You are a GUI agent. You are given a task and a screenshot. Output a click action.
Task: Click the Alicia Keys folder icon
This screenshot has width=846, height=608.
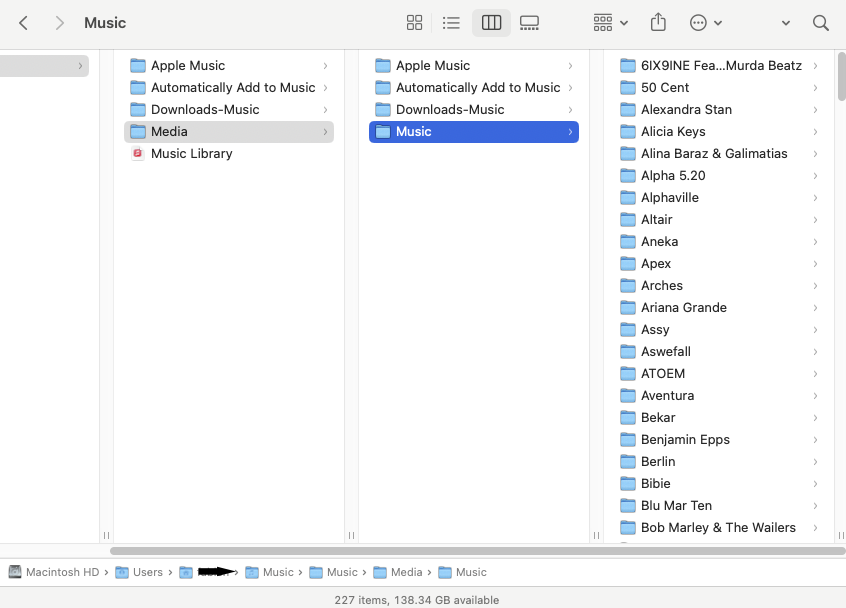pyautogui.click(x=627, y=132)
